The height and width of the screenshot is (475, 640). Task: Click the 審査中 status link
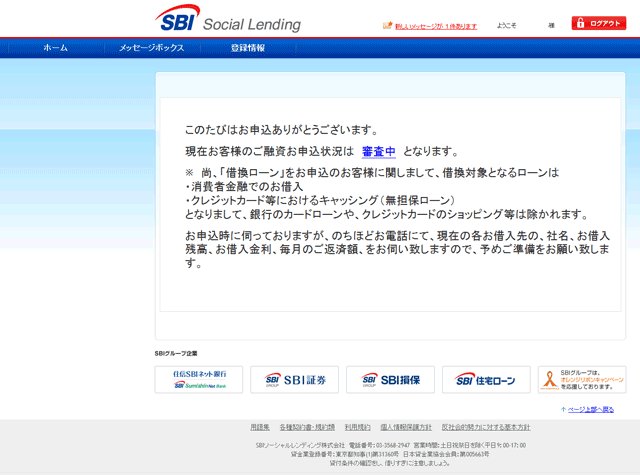(x=379, y=151)
